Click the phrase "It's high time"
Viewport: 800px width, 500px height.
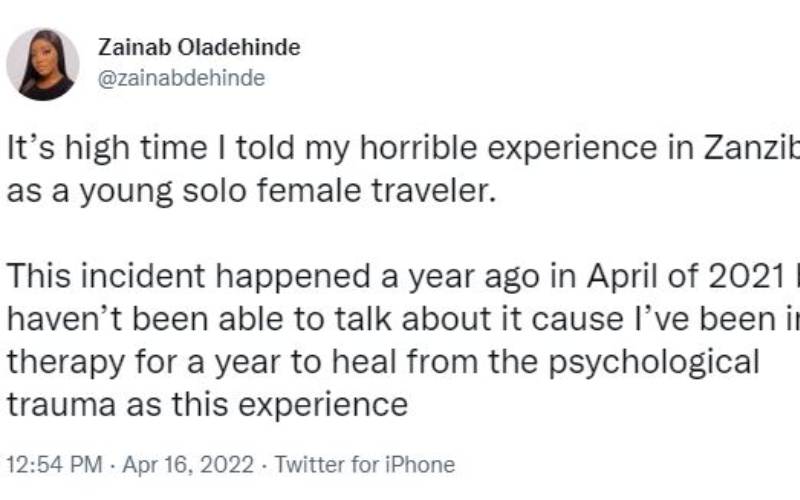(108, 148)
